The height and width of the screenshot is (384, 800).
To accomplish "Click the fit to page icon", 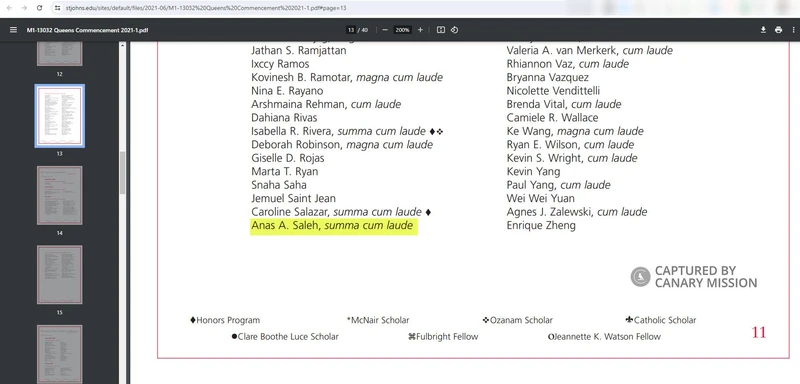I will [441, 30].
